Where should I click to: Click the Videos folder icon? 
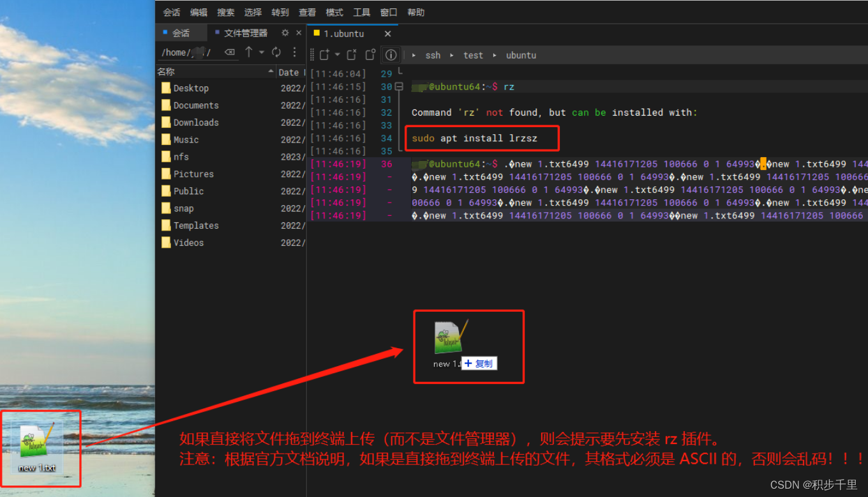tap(166, 243)
